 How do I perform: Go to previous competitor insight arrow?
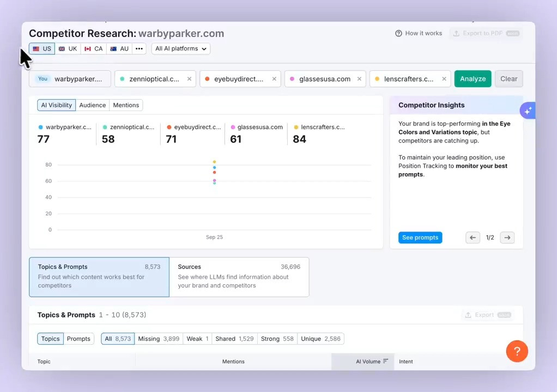[x=473, y=238]
